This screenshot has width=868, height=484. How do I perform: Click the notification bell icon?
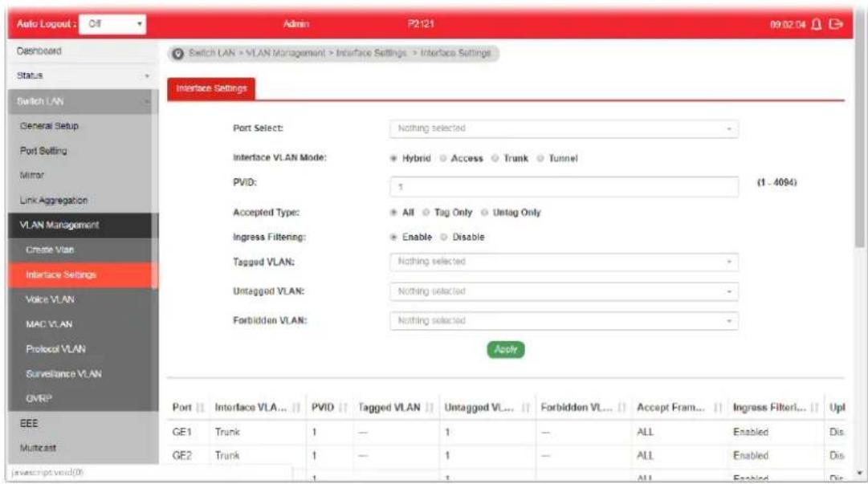817,24
